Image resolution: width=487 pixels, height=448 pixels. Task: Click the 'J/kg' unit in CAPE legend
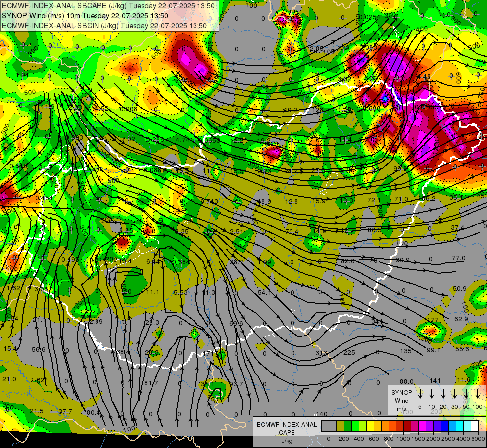point(287,441)
